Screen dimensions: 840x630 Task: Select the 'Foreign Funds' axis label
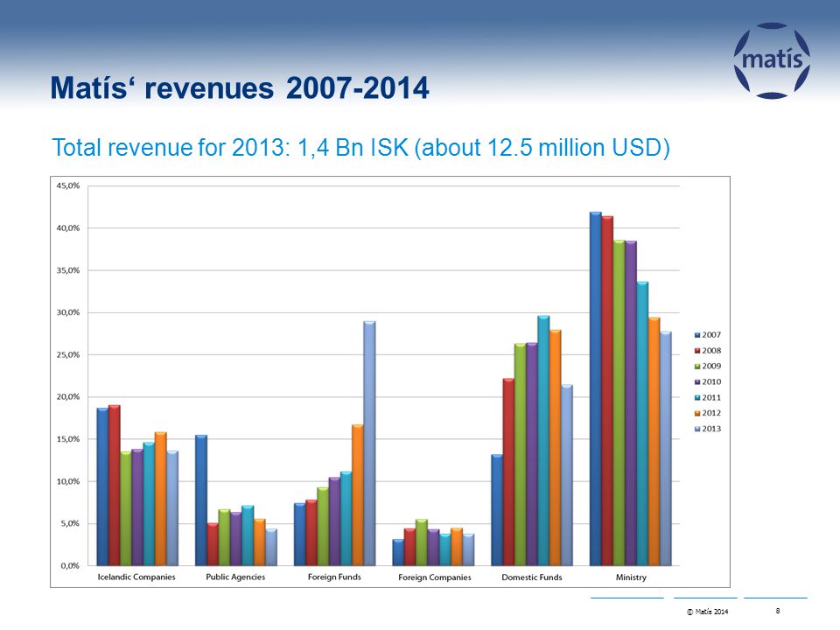[334, 577]
